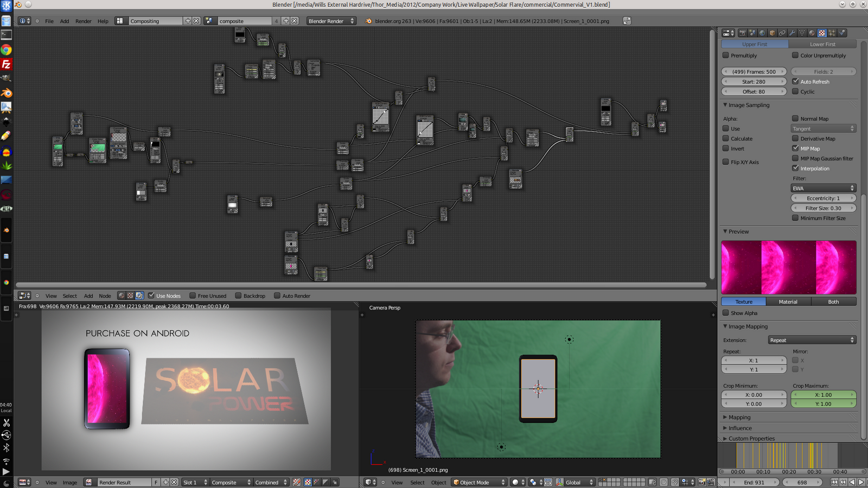Select the Modifiers wrench icon
Viewport: 868px width, 488px height.
click(793, 33)
